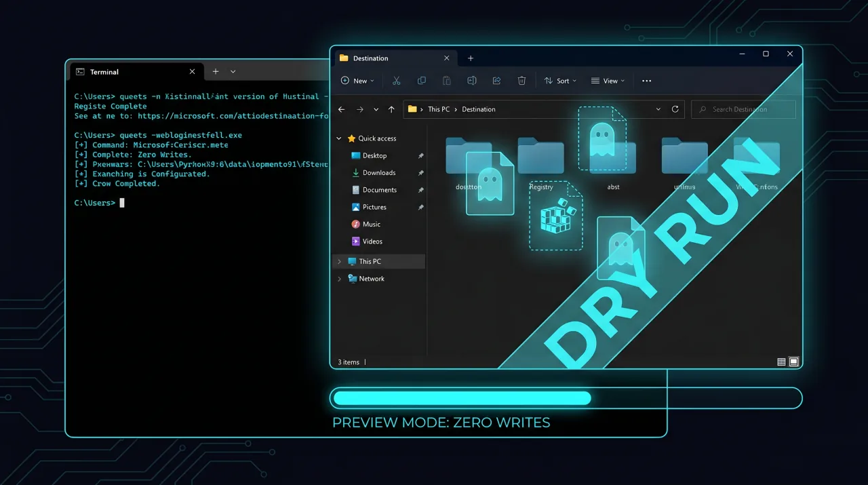Open the Sort dropdown menu

coord(560,81)
